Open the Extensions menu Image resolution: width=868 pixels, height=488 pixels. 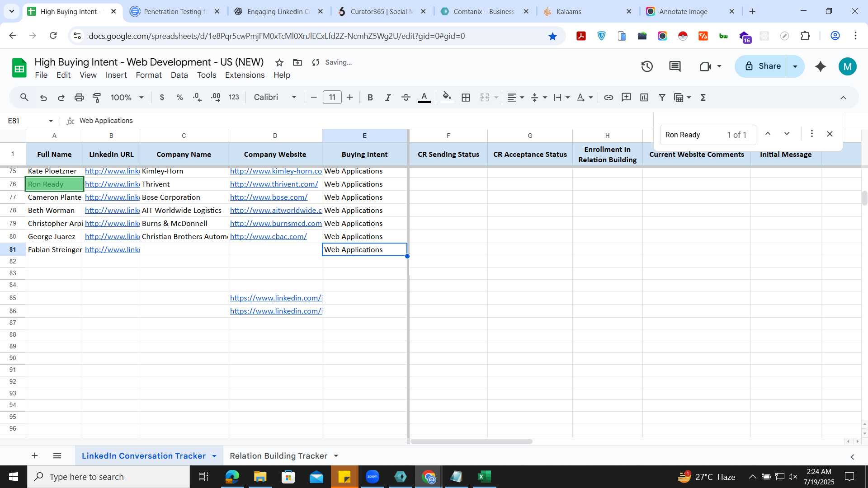245,75
